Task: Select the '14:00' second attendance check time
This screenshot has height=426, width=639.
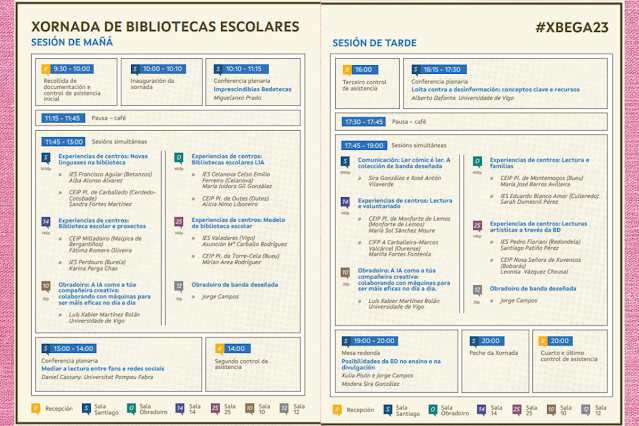Action: click(x=236, y=349)
